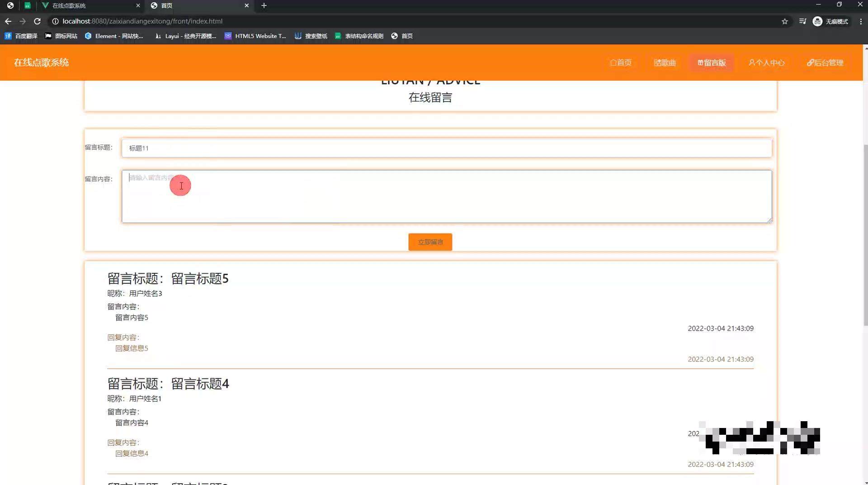Screen dimensions: 868x485
Task: Open the media control icon in toolbar
Action: [x=802, y=21]
